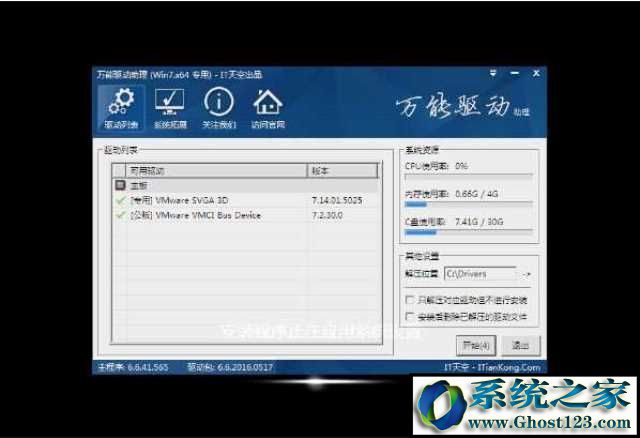The image size is (640, 438).
Task: Open ITianKong.Com link in status bar
Action: [492, 367]
